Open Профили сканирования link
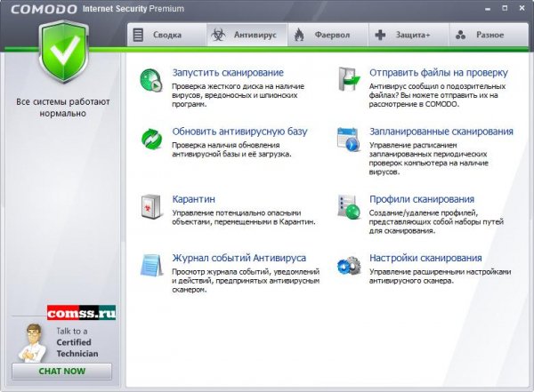Screen dimensions: 534x392 pos(422,199)
